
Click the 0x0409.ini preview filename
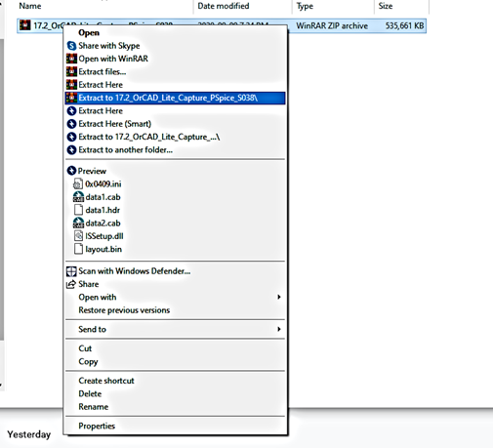(103, 184)
